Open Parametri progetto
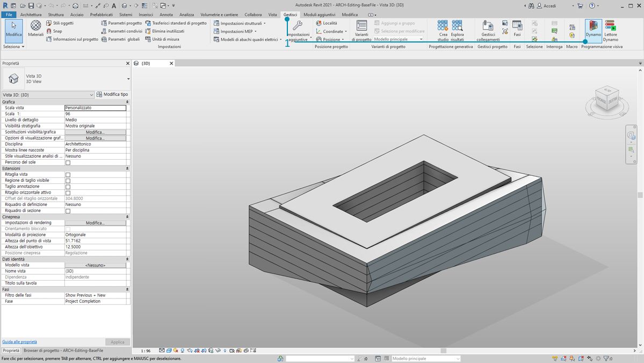Image resolution: width=644 pixels, height=363 pixels. [121, 23]
